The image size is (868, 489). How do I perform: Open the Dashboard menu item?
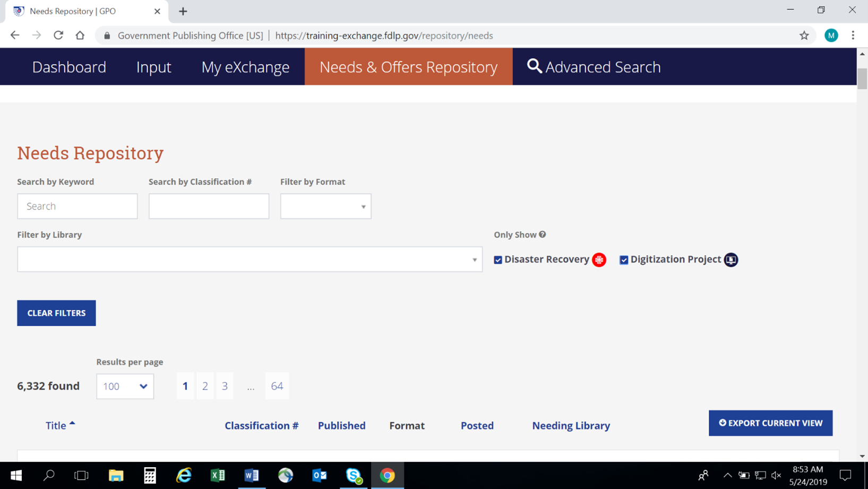69,67
